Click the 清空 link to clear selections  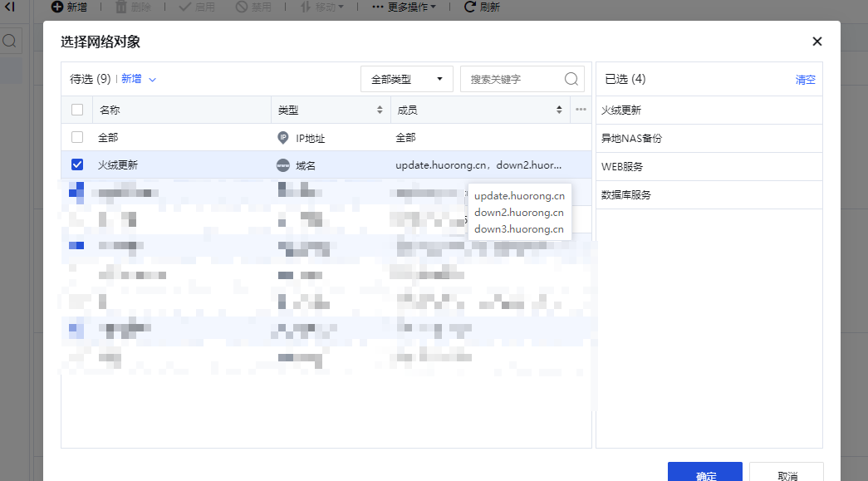(x=805, y=80)
